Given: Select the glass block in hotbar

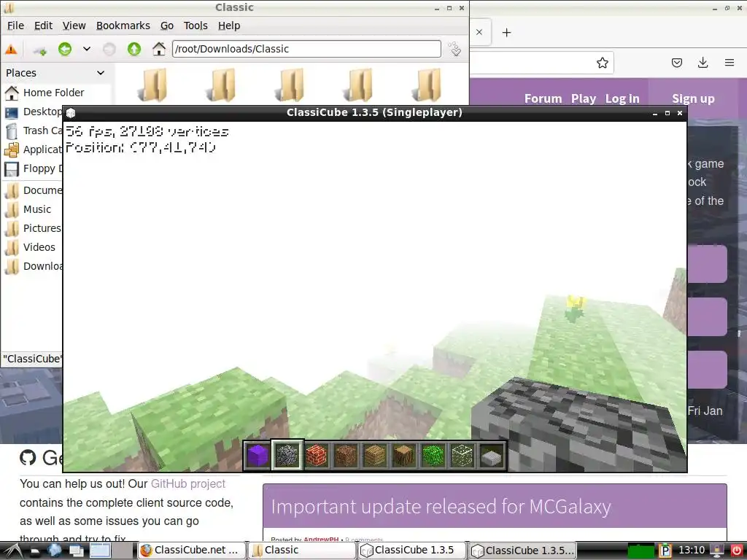Looking at the screenshot, I should click(462, 455).
